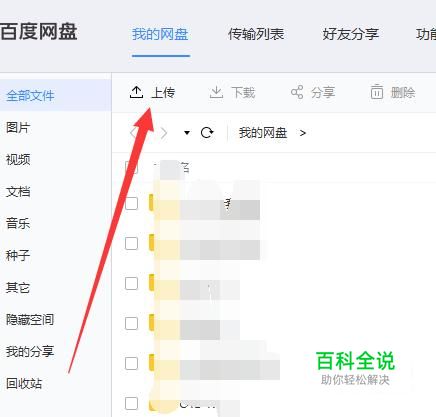Click the 删除 button label

click(403, 92)
